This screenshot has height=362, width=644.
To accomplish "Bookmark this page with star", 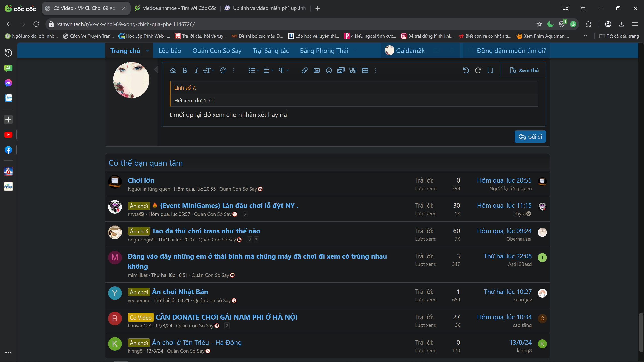I will [539, 24].
